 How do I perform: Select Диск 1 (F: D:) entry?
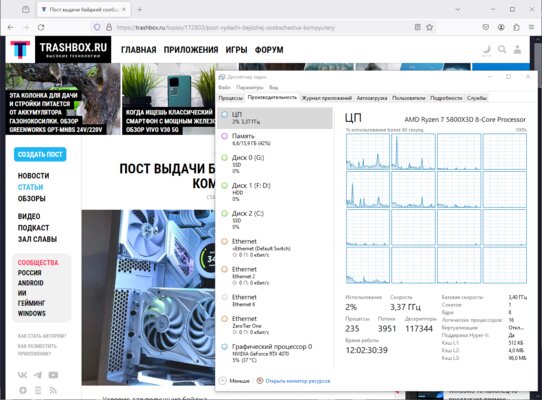[275, 192]
